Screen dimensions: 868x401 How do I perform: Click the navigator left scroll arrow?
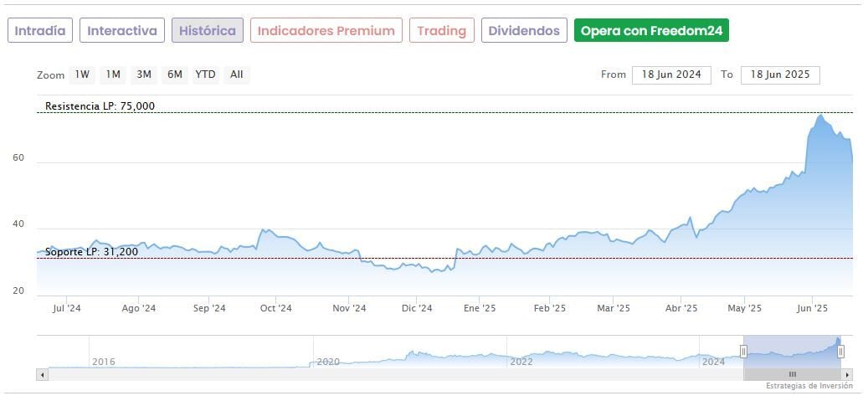[x=42, y=375]
